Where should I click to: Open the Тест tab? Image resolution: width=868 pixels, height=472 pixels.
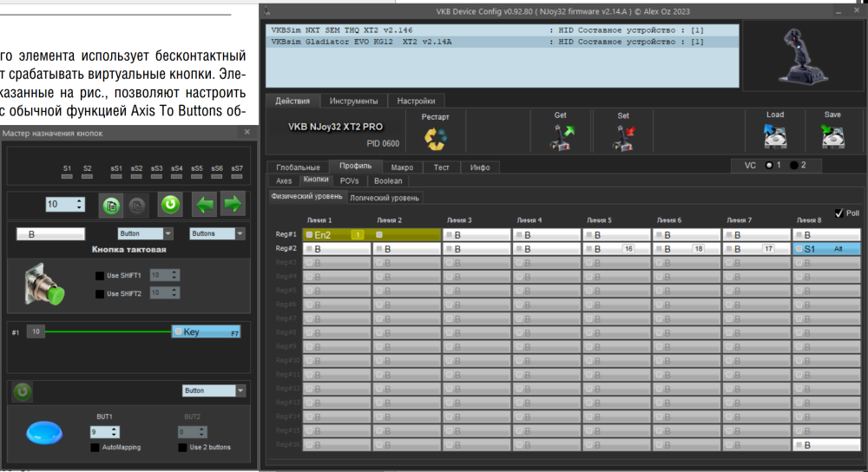[441, 167]
